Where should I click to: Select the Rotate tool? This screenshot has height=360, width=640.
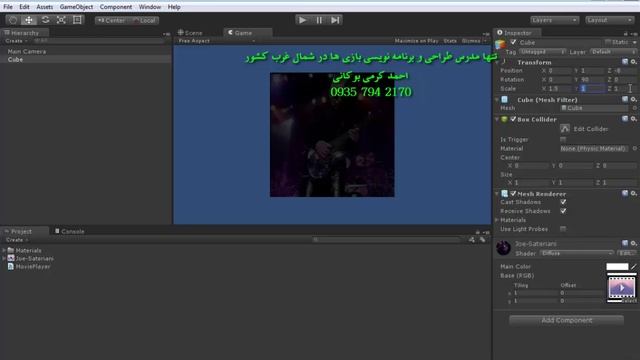[x=45, y=20]
